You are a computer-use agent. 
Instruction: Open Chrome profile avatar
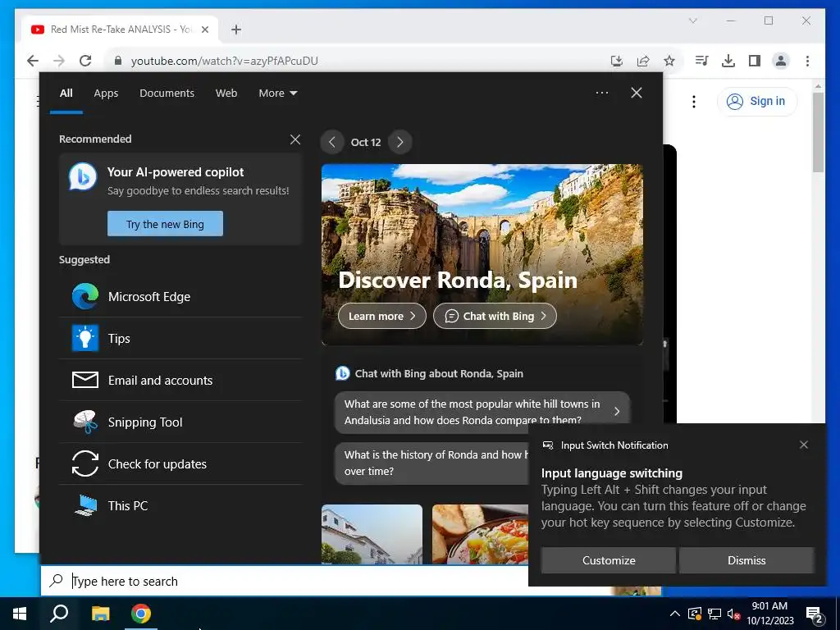coord(781,61)
